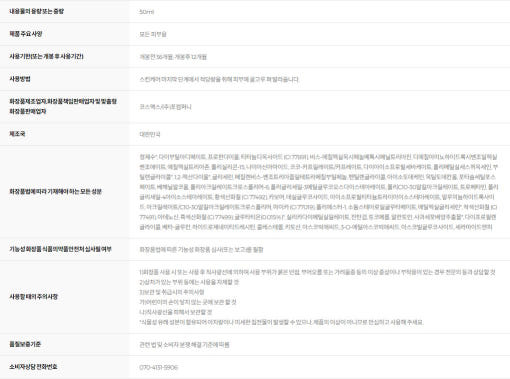The height and width of the screenshot is (379, 510).
Task: Click the '화장품법에 따라 기재해야 하는 모든 성분' label
Action: click(x=55, y=192)
